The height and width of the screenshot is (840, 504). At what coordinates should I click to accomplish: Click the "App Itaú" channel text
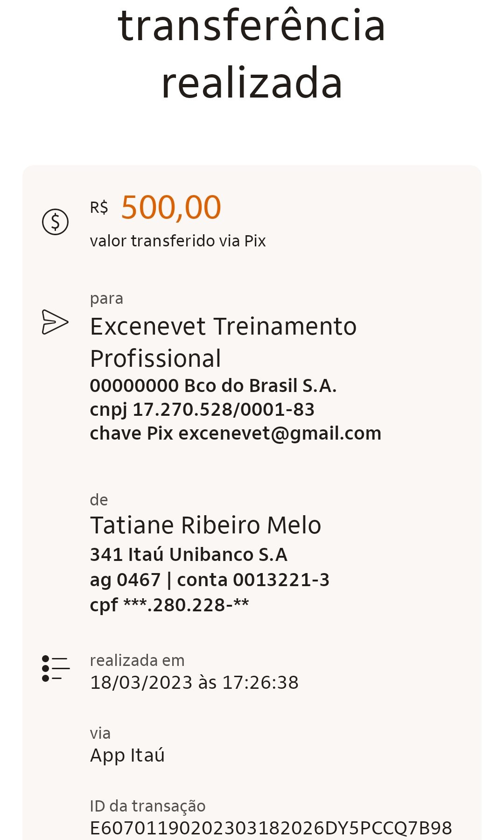pyautogui.click(x=127, y=755)
